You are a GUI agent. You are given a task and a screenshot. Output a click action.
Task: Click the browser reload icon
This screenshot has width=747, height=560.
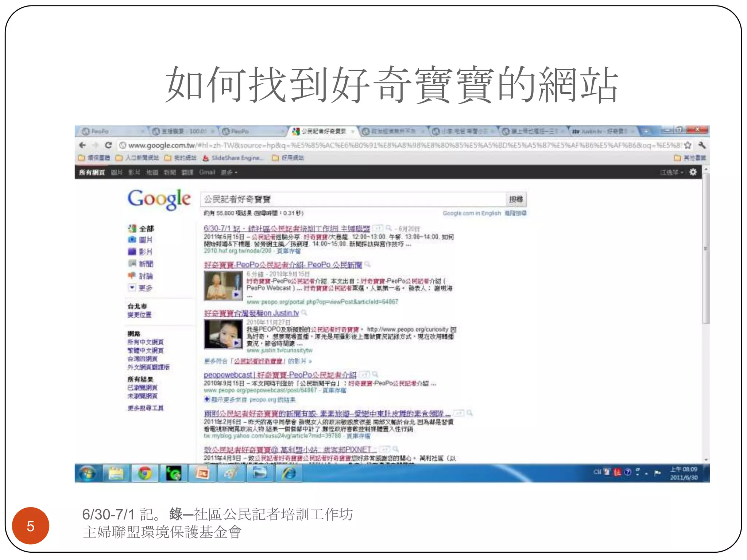(x=108, y=145)
